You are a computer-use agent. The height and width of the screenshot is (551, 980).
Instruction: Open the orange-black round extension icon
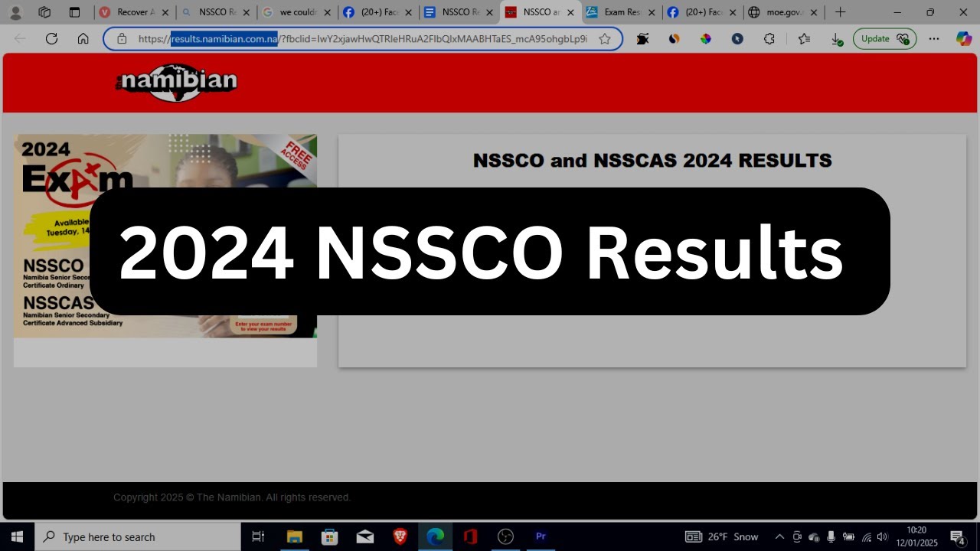[x=674, y=38]
